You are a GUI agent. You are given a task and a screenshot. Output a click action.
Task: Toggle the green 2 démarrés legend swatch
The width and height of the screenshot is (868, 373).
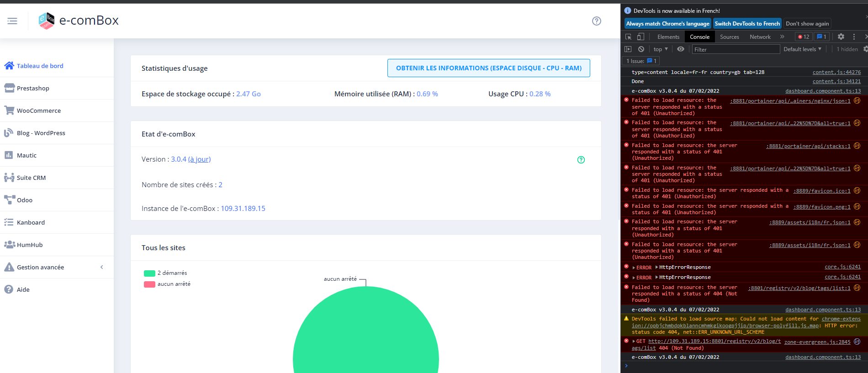(x=149, y=273)
